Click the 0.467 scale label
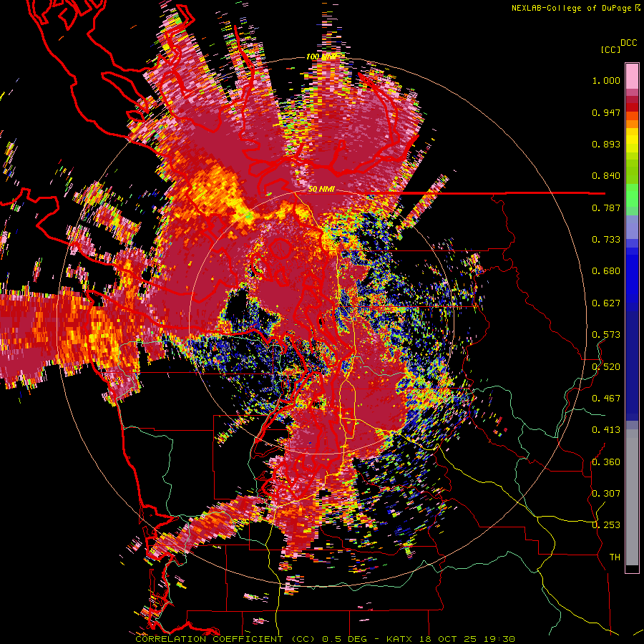Screen dimensions: 644x644 pos(606,399)
